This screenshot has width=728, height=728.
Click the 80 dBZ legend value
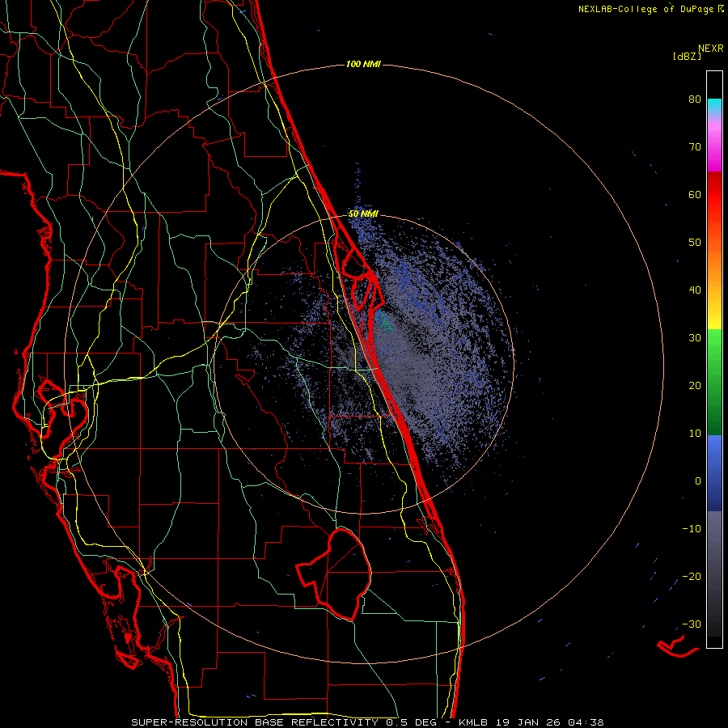695,99
